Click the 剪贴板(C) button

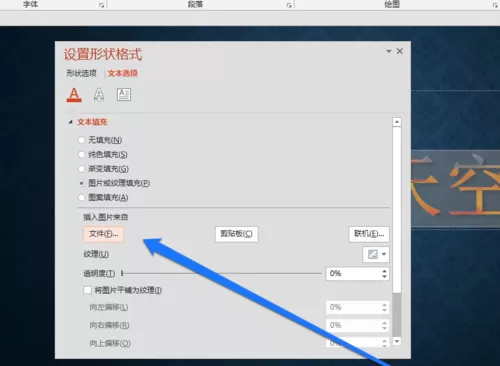236,234
